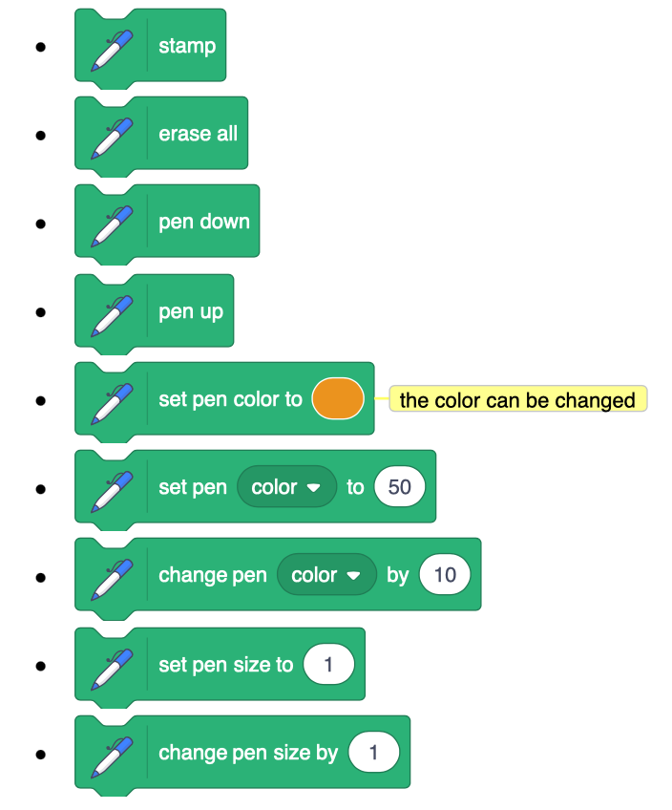The image size is (672, 810).
Task: Click the 50 value field in set pen block
Action: [400, 486]
